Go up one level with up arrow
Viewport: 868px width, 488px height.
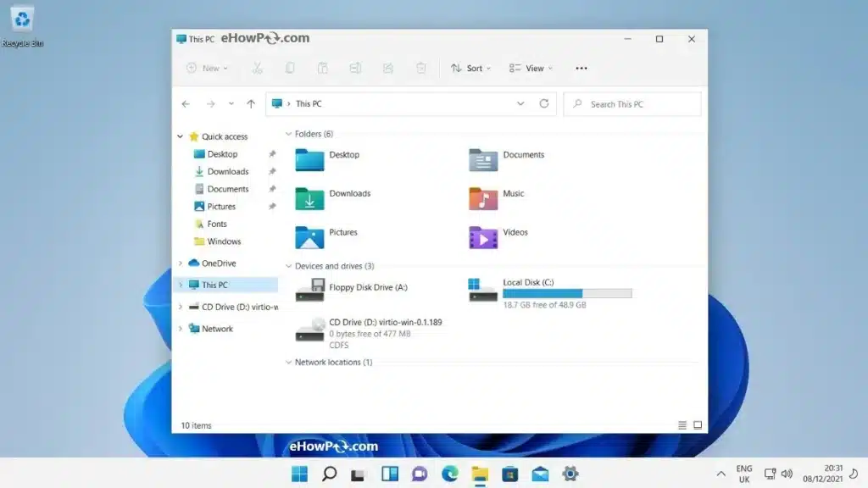tap(251, 103)
